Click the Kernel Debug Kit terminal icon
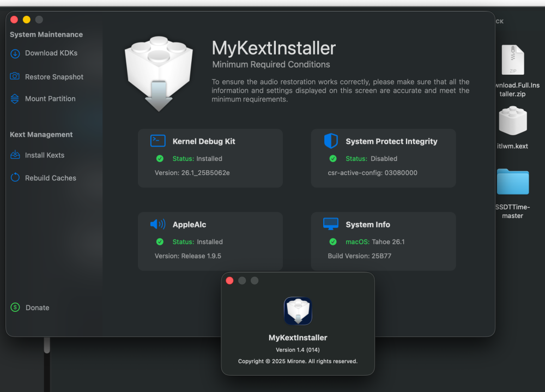The image size is (545, 392). tap(158, 141)
